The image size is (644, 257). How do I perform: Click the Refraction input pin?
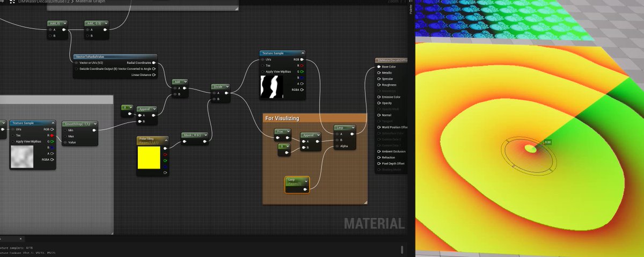click(x=379, y=157)
